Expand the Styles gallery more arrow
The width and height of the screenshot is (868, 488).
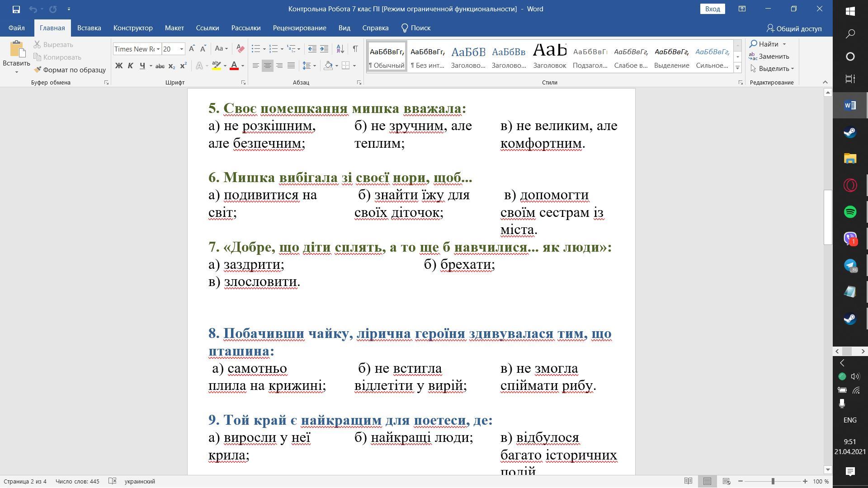(737, 68)
